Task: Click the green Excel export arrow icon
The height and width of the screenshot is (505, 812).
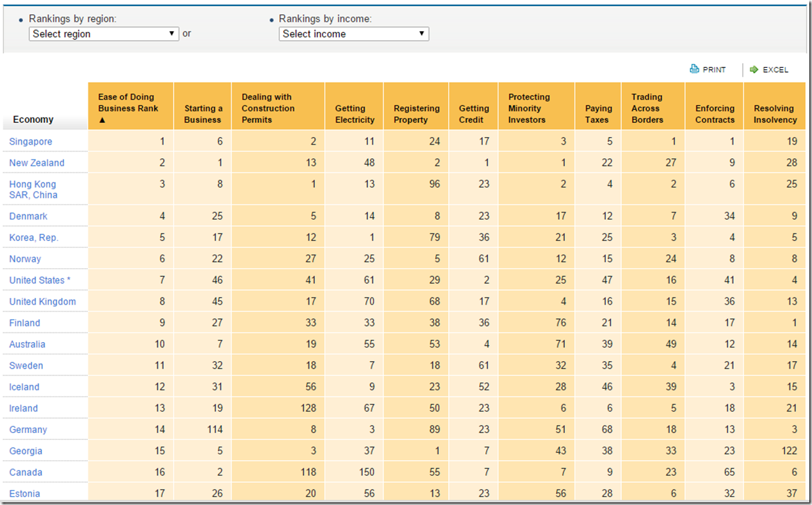Action: click(754, 69)
